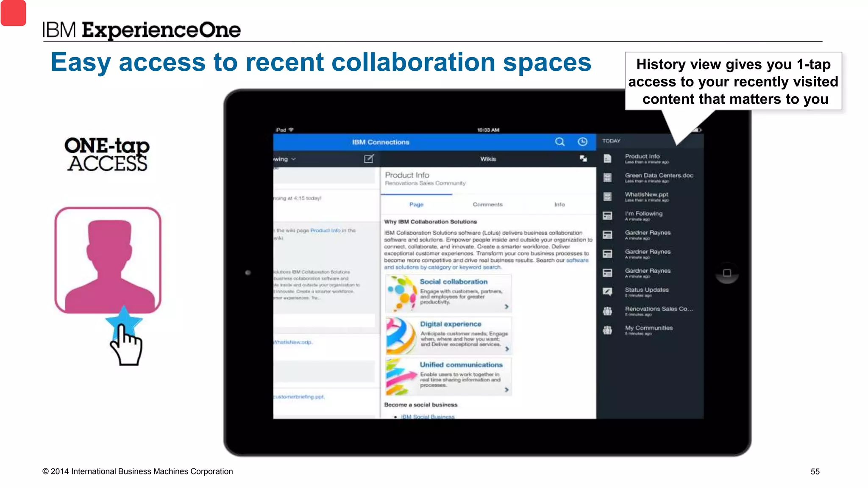
Task: Tap the WhatIsNew.ppt file icon
Action: [607, 197]
